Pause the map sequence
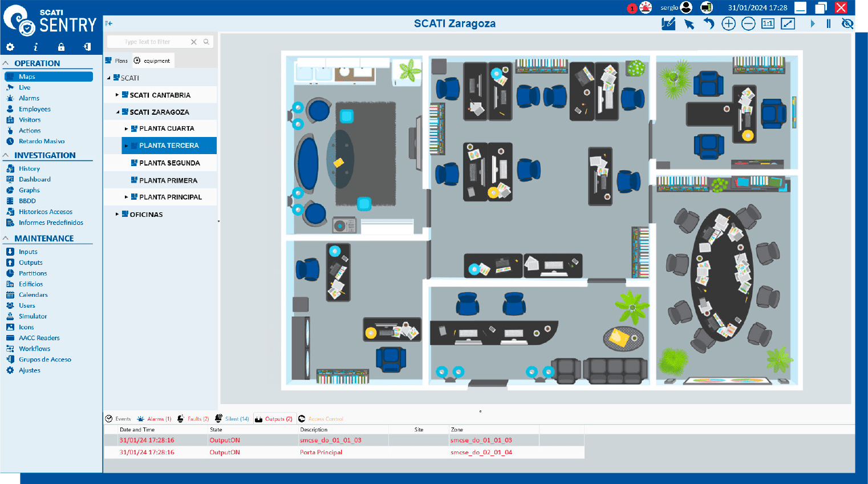 [x=829, y=23]
